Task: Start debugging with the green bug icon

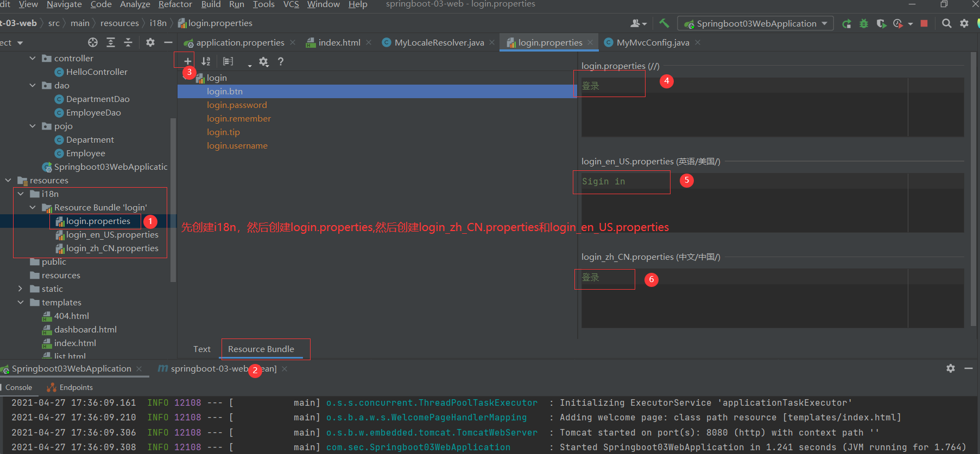Action: pos(864,24)
